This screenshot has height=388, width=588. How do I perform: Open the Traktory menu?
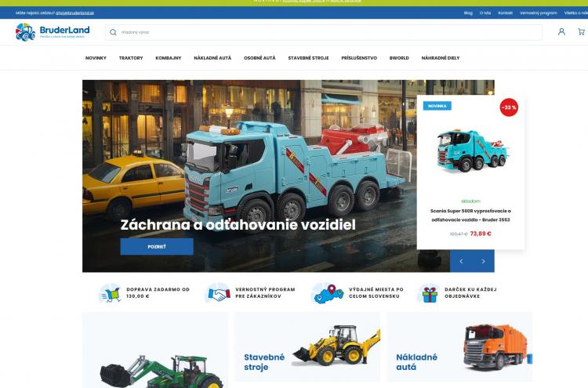point(131,58)
